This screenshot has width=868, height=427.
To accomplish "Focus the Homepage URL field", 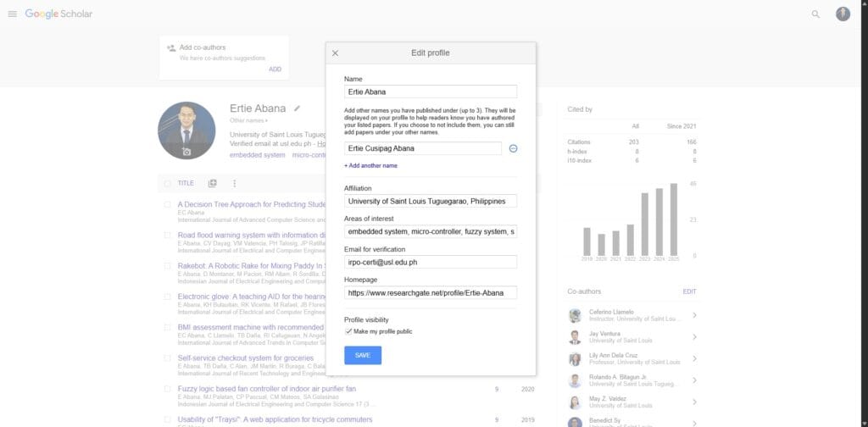I will [430, 292].
